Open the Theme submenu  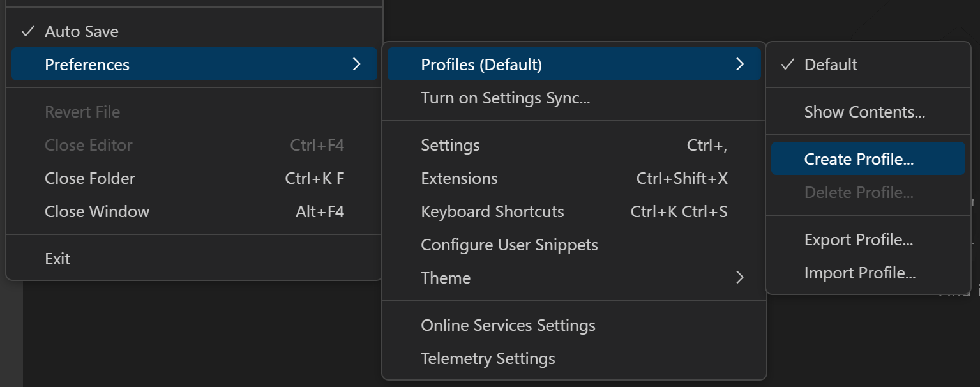pyautogui.click(x=445, y=278)
